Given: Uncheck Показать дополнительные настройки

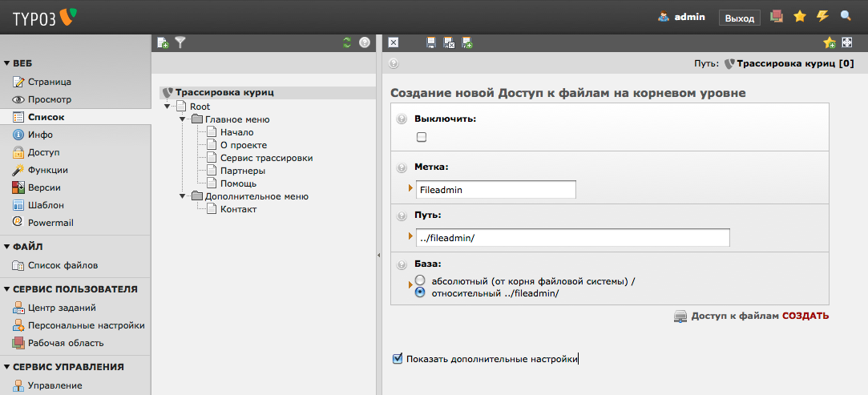Looking at the screenshot, I should 398,359.
